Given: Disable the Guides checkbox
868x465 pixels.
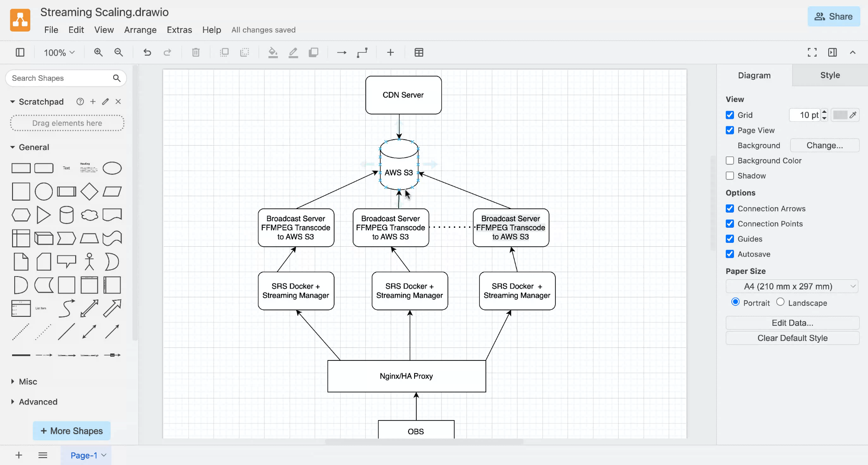Looking at the screenshot, I should pyautogui.click(x=730, y=239).
